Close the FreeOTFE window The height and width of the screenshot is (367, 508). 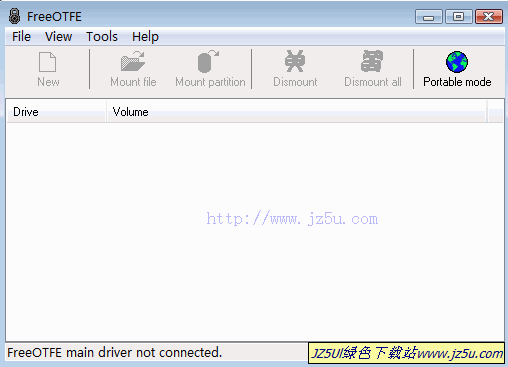[x=489, y=17]
